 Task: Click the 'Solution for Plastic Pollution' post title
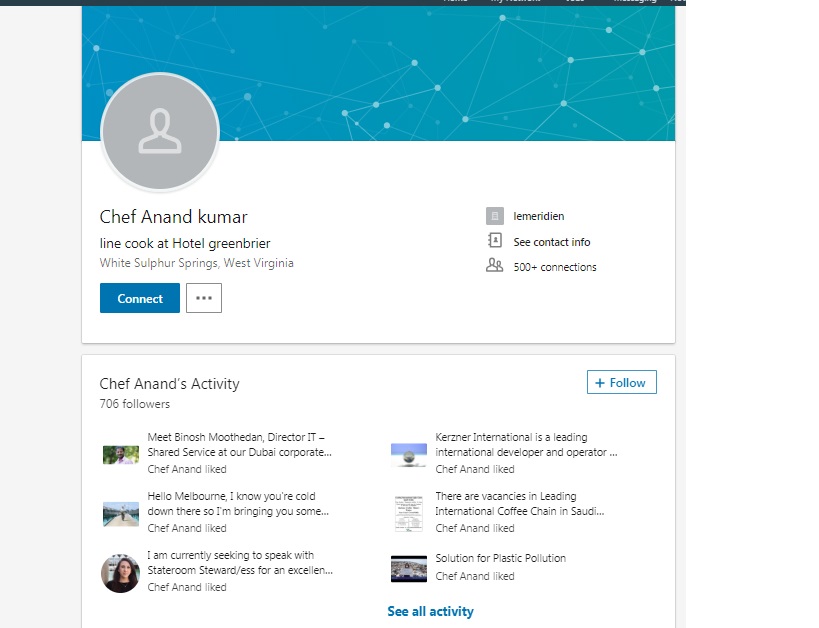(500, 558)
